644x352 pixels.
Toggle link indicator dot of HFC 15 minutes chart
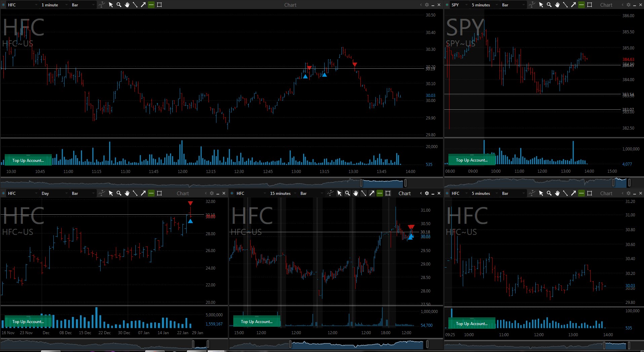232,193
